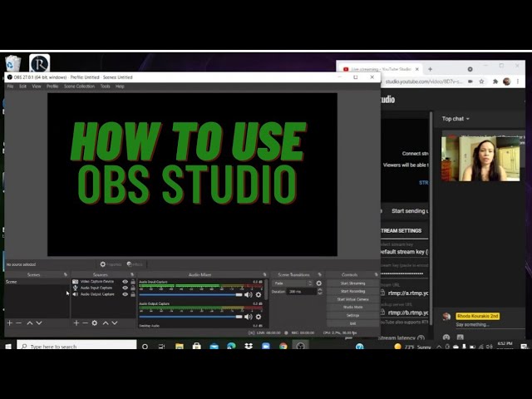
Task: Open Audio Output Capture mixer settings gear
Action: [x=259, y=317]
